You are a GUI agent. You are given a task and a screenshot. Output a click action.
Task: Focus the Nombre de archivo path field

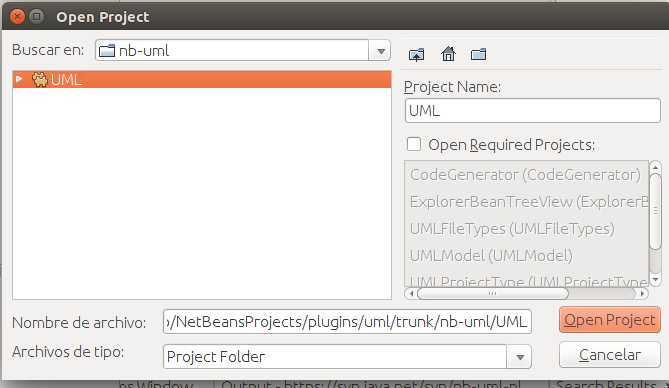point(347,322)
